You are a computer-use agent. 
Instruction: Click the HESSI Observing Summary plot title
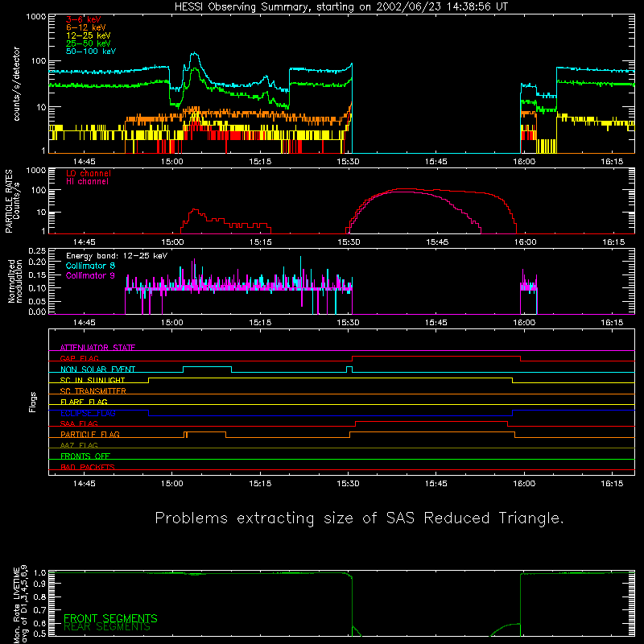(x=341, y=6)
